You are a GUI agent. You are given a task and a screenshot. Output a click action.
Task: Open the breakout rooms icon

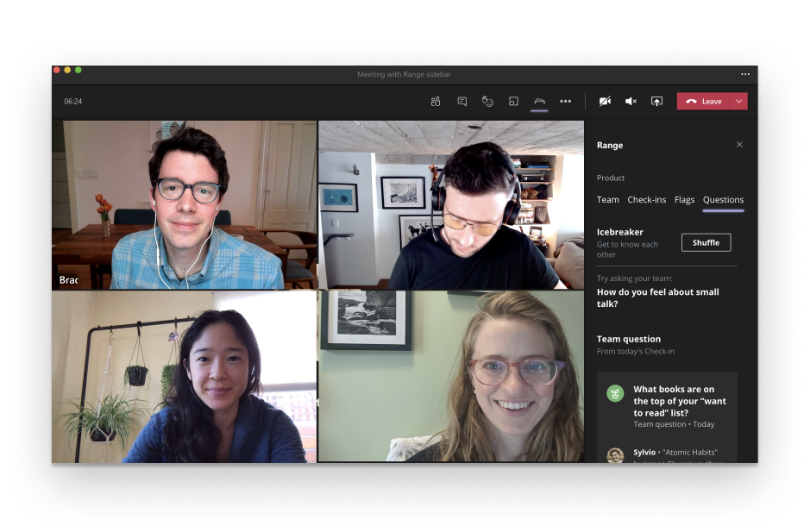[x=513, y=101]
